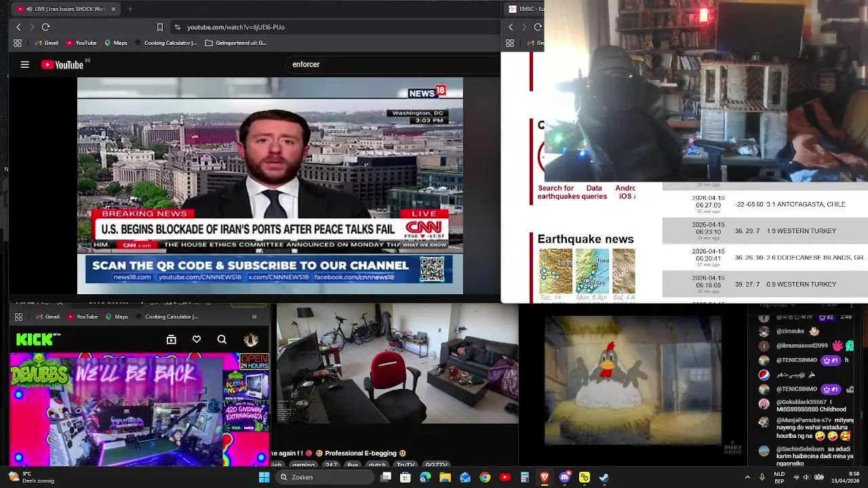
Task: Open the Windows Start menu
Action: [264, 477]
